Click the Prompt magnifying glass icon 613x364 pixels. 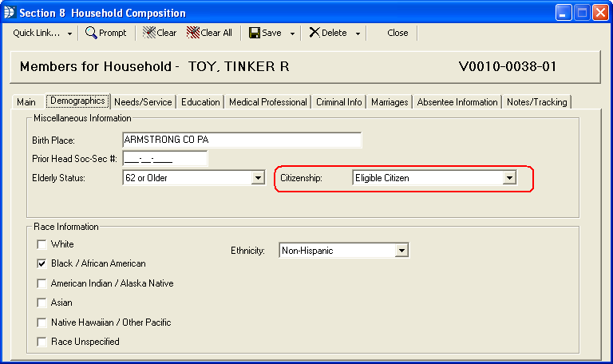point(91,33)
